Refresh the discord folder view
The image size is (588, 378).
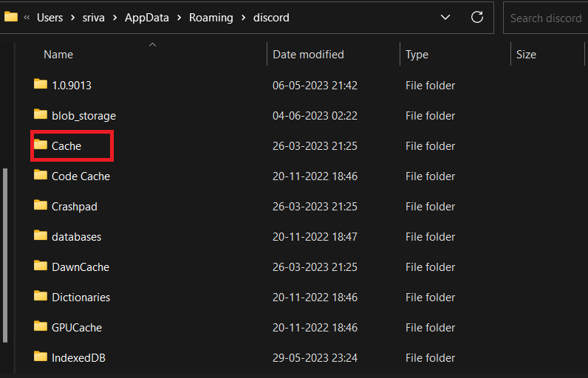(477, 18)
